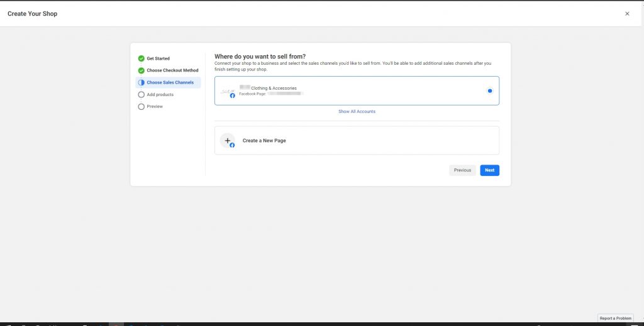
Task: Jump to the Add products step
Action: coord(160,95)
